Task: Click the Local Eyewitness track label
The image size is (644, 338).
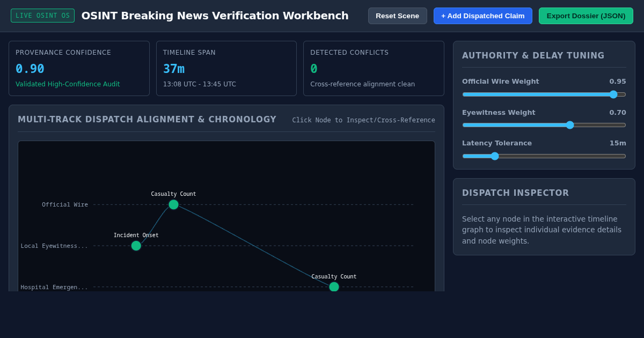Action: (54, 246)
